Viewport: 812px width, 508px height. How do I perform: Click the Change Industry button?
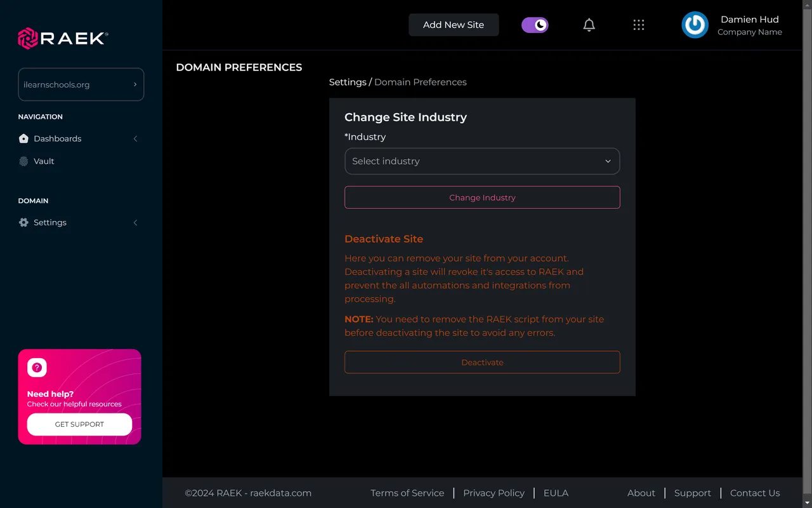(x=482, y=197)
